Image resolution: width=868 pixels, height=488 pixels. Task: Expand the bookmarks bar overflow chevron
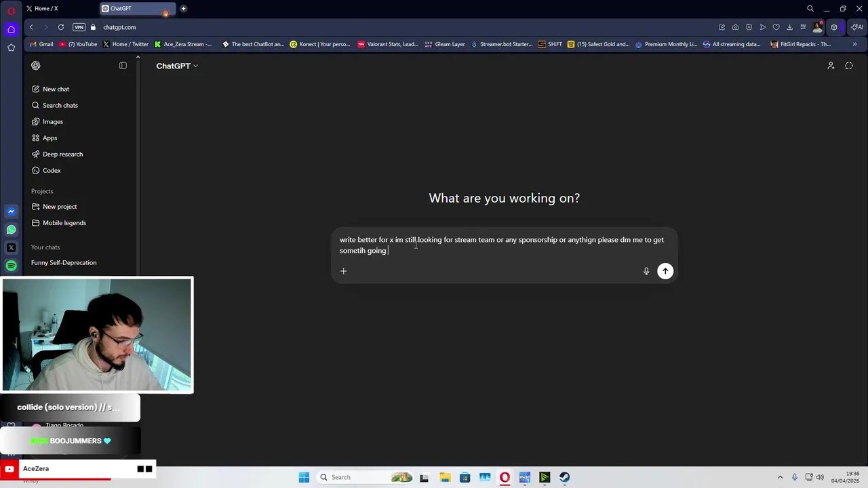tap(854, 44)
